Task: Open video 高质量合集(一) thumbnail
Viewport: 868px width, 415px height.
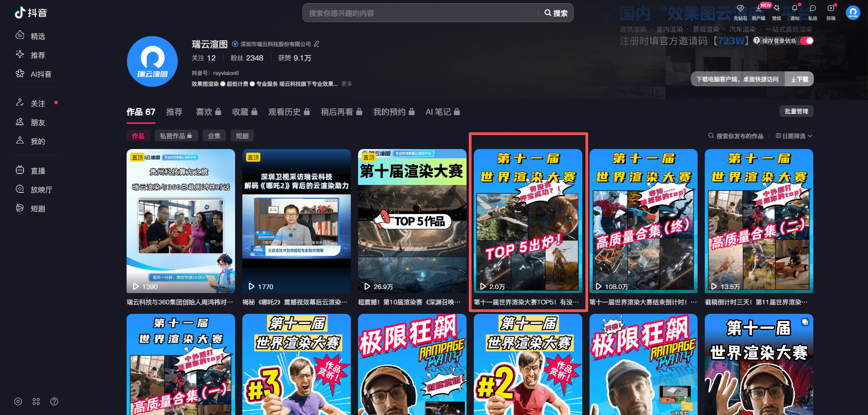Action: point(181,364)
